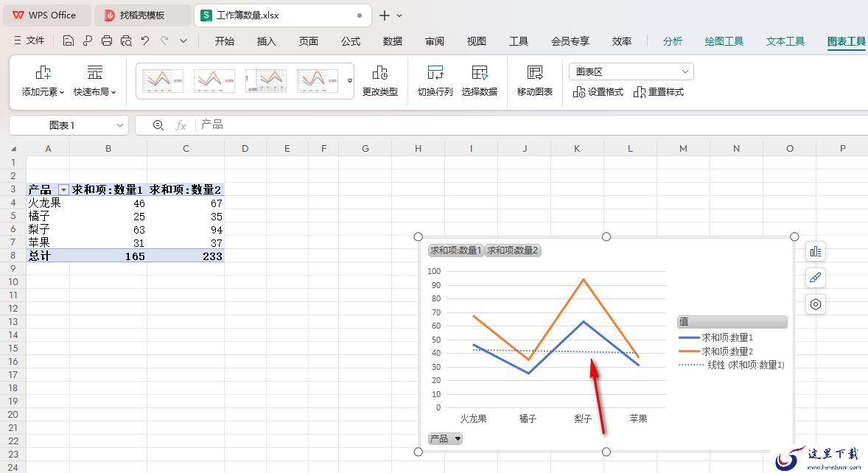Viewport: 868px width, 473px height.
Task: Switch to the 找稻壳模板 tab
Action: (142, 15)
